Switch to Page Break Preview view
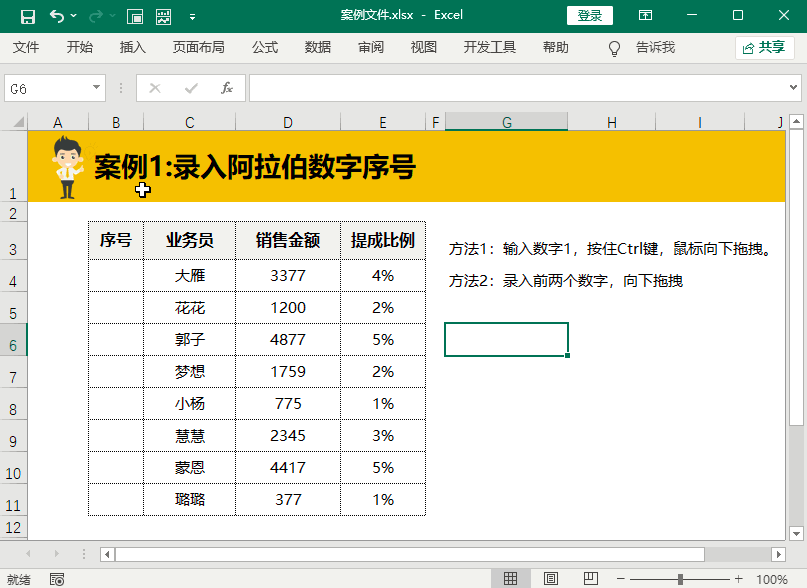The height and width of the screenshot is (588, 807). pyautogui.click(x=589, y=579)
